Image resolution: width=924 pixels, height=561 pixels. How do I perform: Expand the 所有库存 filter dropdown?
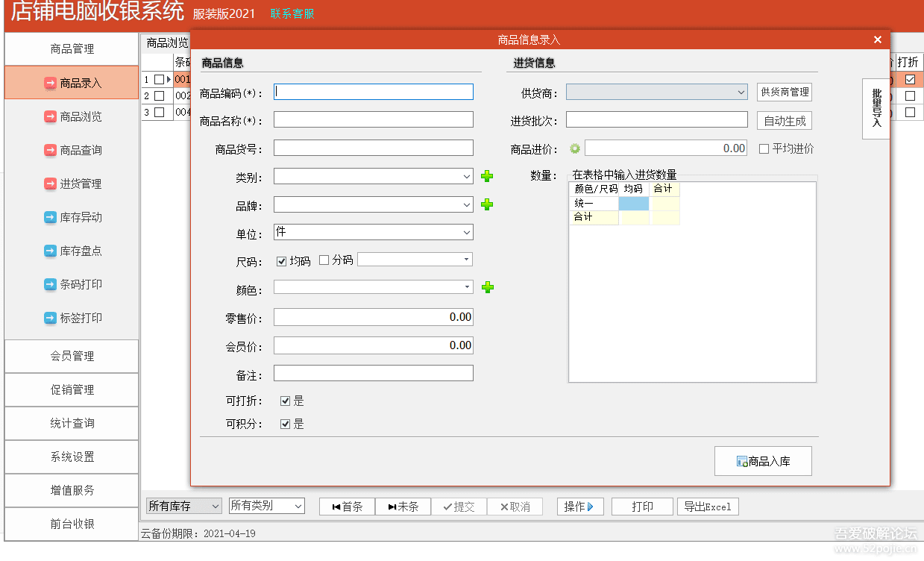[x=216, y=506]
